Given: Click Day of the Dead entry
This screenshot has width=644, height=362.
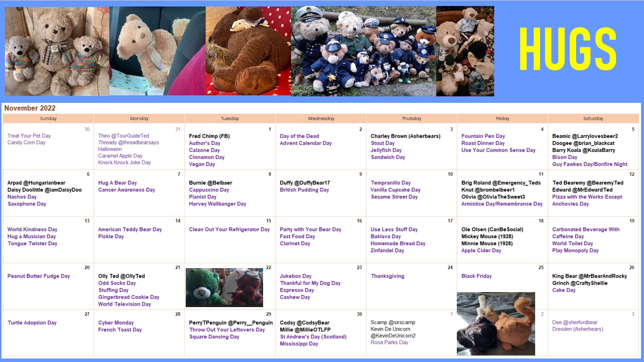Looking at the screenshot, I should tap(300, 136).
